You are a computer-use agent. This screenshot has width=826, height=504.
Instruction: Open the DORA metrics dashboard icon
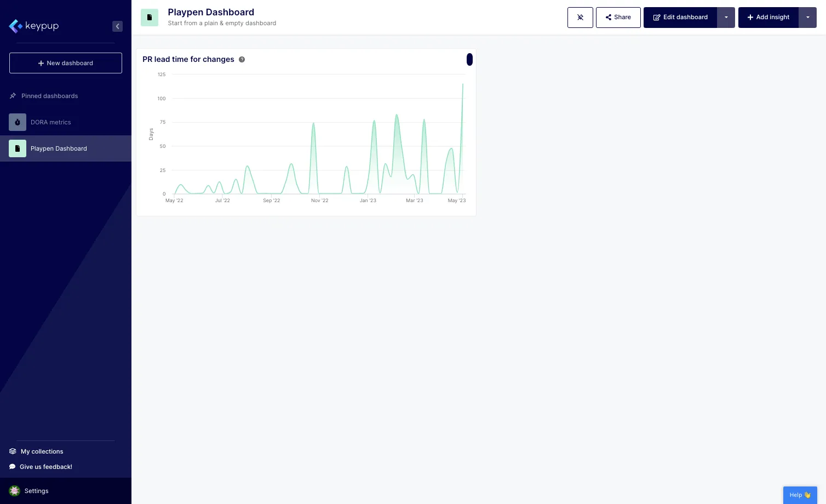tap(18, 122)
